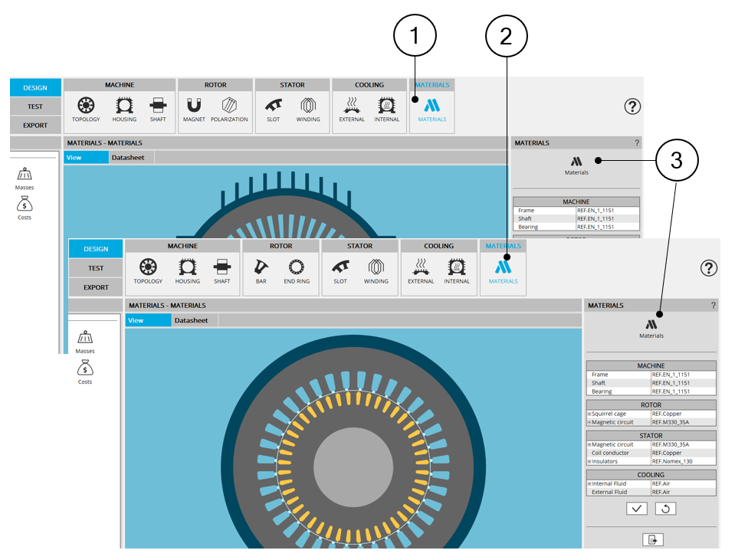Open SLOT settings in the front window
Screen dimensions: 735x560
point(340,270)
